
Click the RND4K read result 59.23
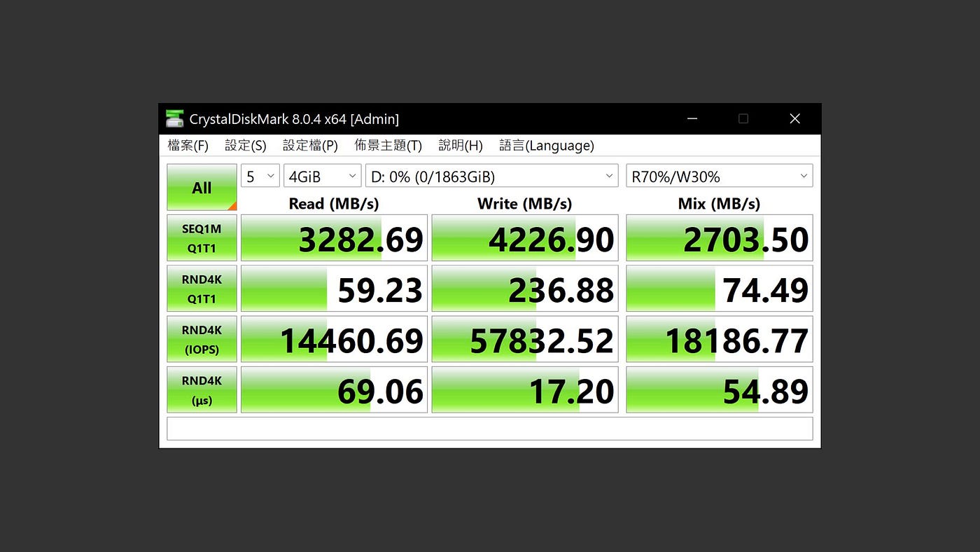point(335,289)
